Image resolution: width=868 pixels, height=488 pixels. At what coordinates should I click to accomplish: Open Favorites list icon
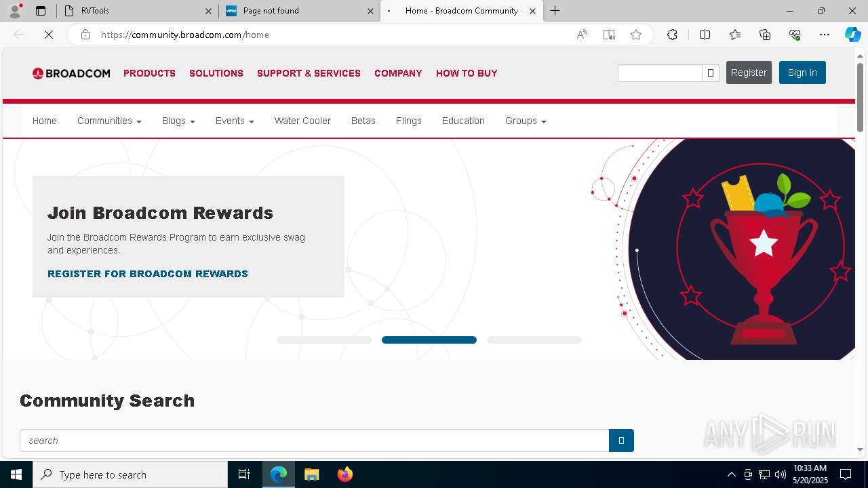(x=735, y=35)
